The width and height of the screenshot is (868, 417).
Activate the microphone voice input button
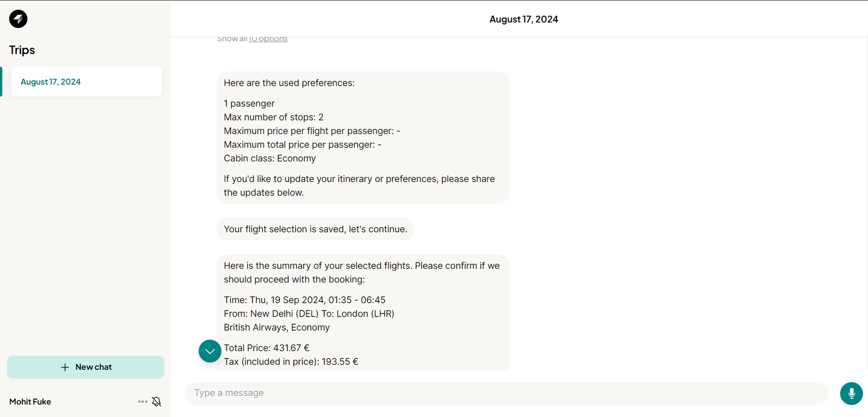(x=851, y=394)
